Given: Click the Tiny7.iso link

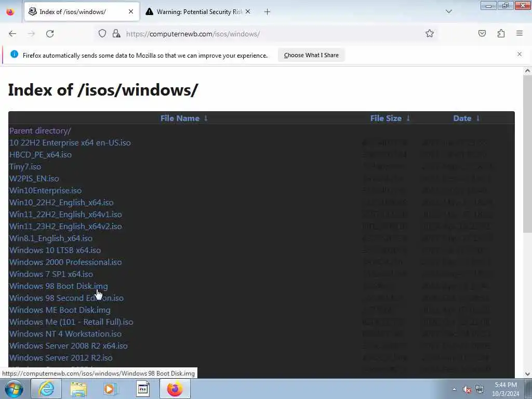Looking at the screenshot, I should tap(25, 167).
